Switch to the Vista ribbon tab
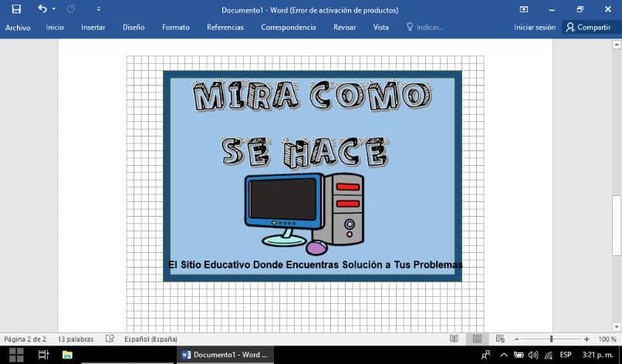 click(380, 27)
